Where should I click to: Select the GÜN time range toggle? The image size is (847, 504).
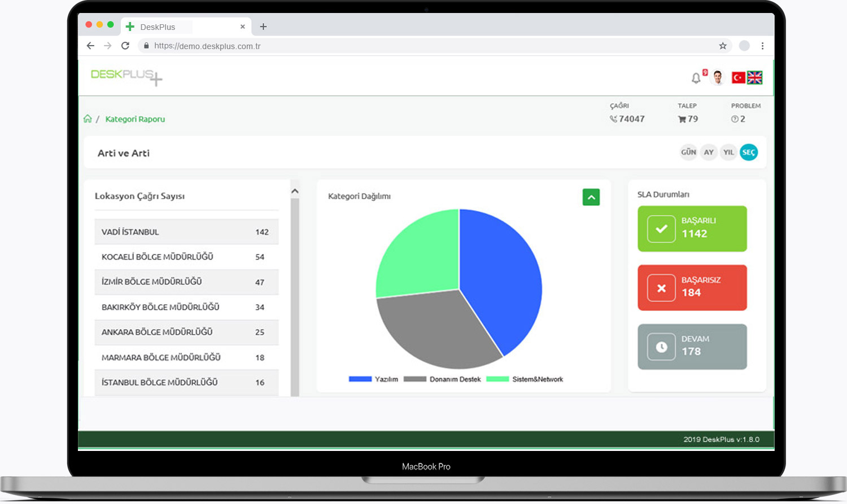coord(688,152)
